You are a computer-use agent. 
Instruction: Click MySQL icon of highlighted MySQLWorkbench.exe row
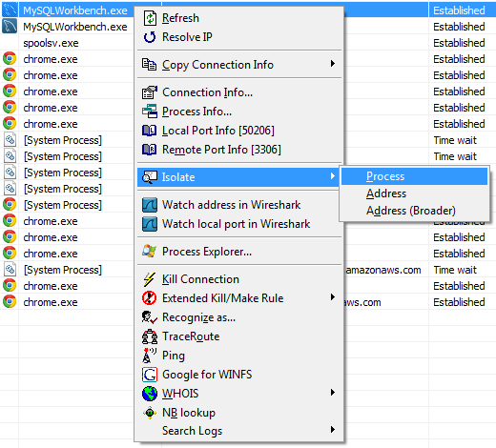(x=10, y=10)
